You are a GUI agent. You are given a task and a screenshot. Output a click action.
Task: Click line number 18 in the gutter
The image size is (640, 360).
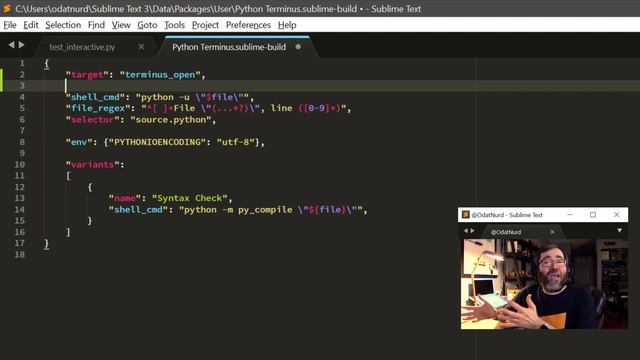(19, 254)
